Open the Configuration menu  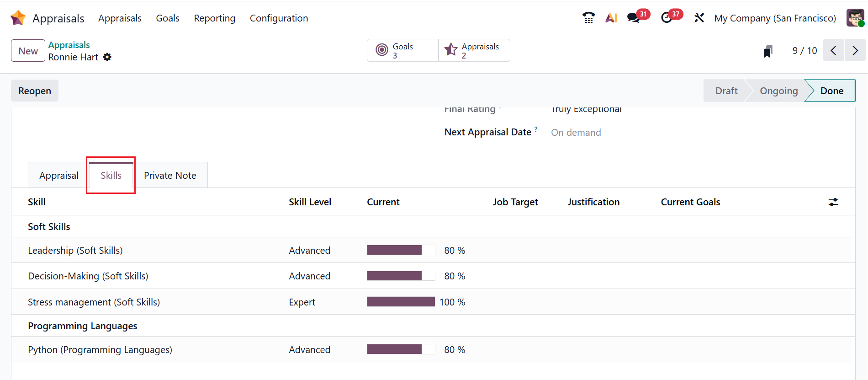tap(279, 18)
